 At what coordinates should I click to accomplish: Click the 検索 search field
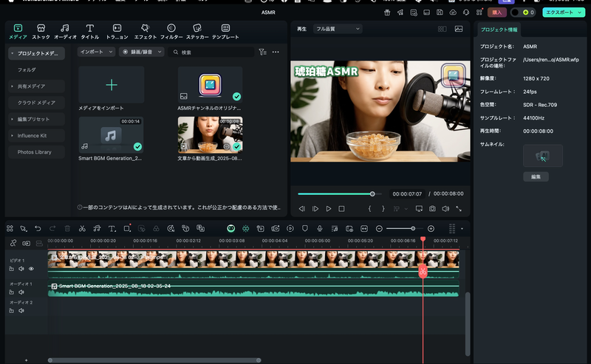(212, 52)
